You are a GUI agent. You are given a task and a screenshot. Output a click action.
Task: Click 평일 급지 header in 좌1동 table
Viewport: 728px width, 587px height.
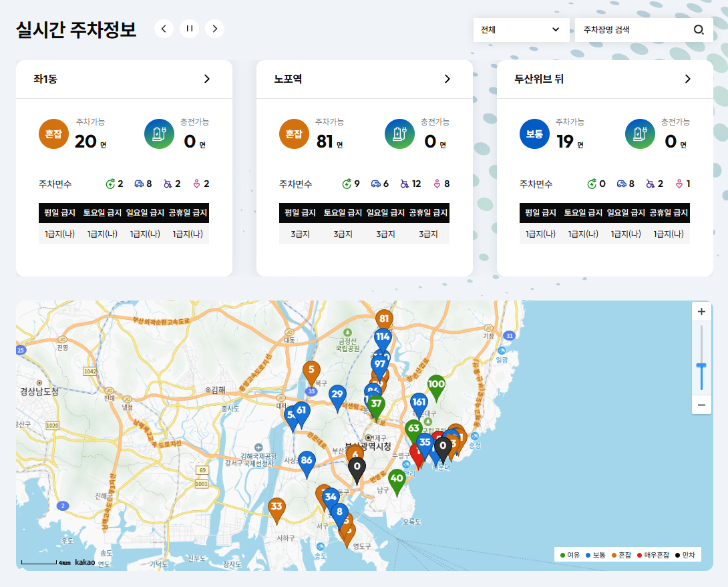coord(59,212)
